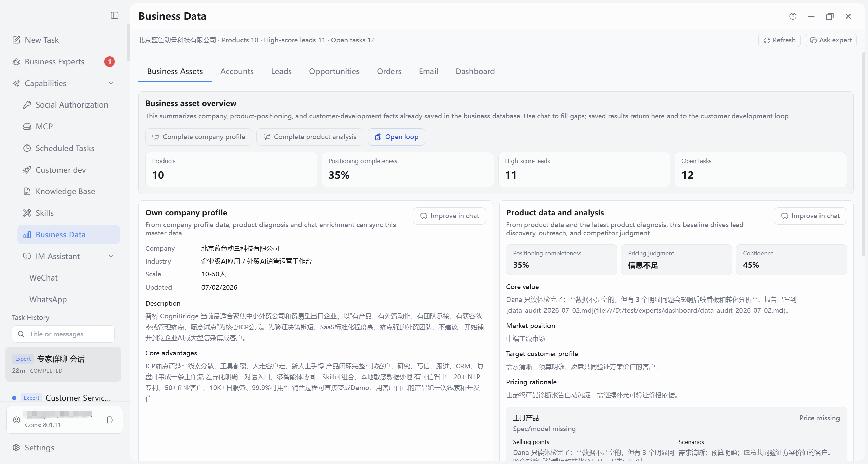Screen dimensions: 868x464
Task: Select Business Data in sidebar
Action: point(69,235)
